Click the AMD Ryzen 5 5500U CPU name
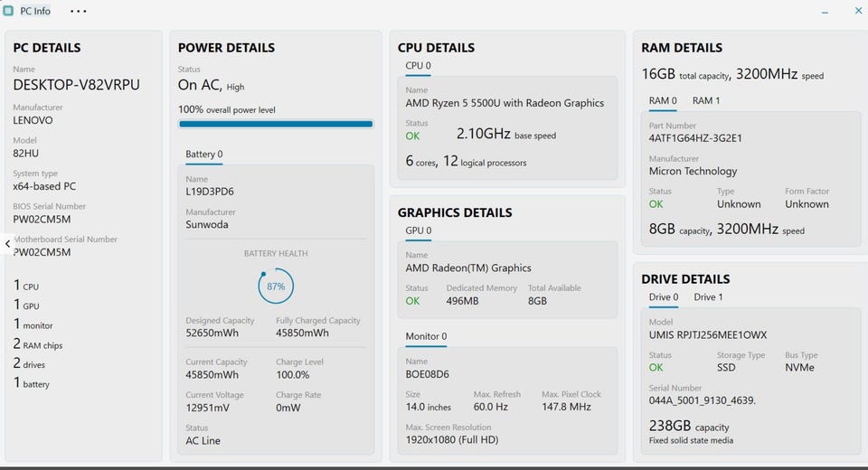Viewport: 868px width, 470px height. tap(505, 103)
